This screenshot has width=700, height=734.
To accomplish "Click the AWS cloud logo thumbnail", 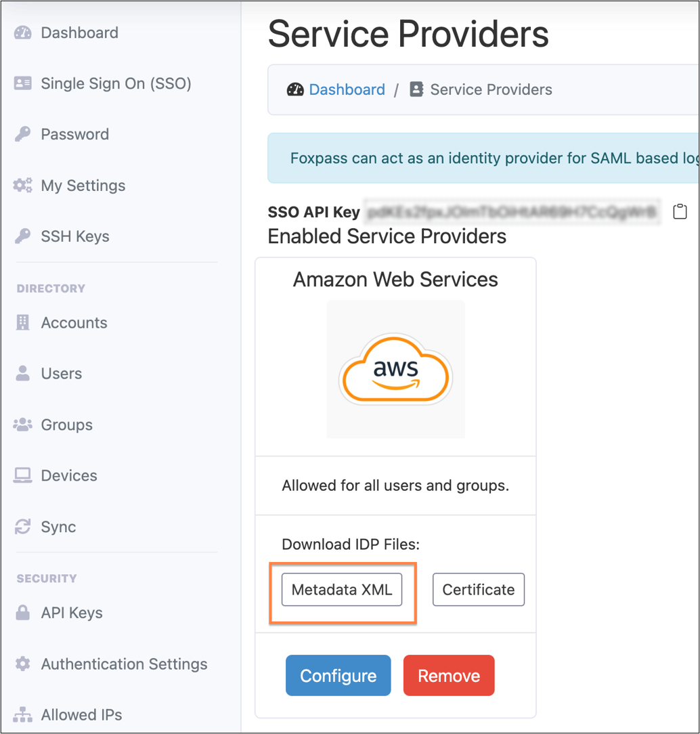I will 396,369.
